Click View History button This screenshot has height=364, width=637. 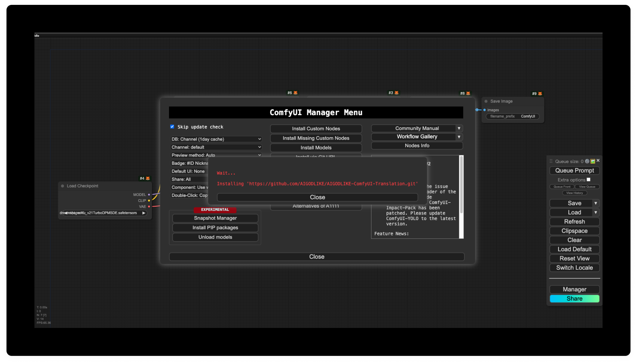(574, 193)
